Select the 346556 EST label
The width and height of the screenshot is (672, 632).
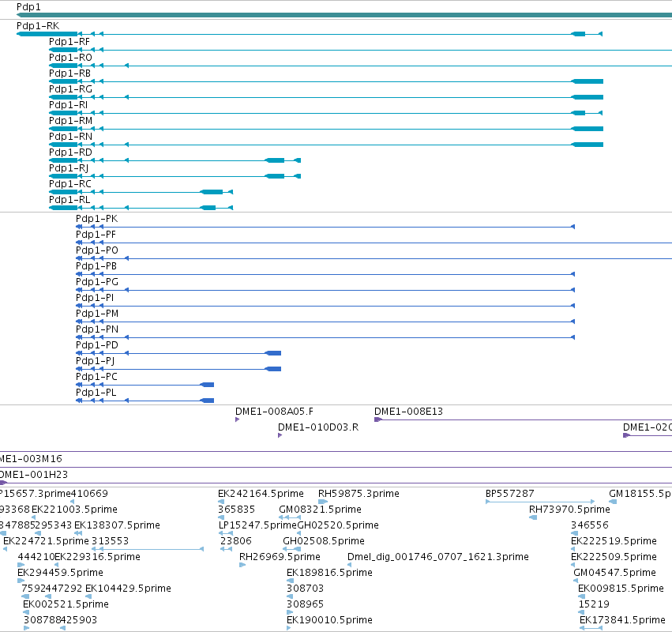pyautogui.click(x=590, y=525)
